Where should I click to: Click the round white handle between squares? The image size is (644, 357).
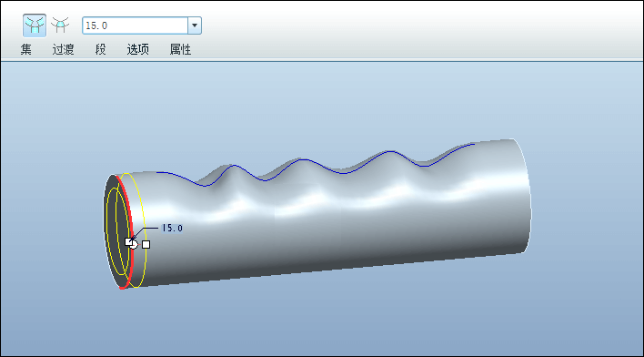point(135,245)
